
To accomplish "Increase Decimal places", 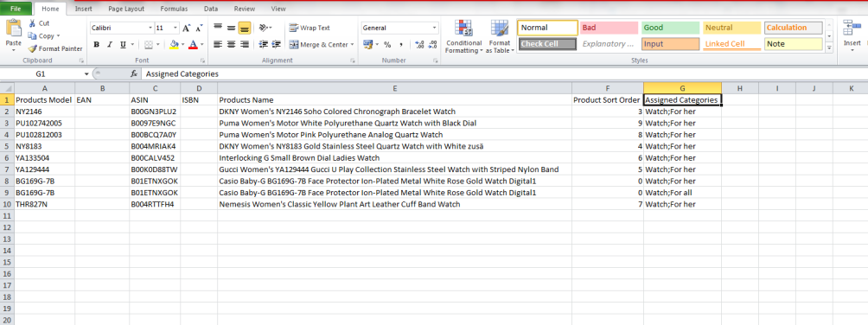I will pyautogui.click(x=419, y=45).
